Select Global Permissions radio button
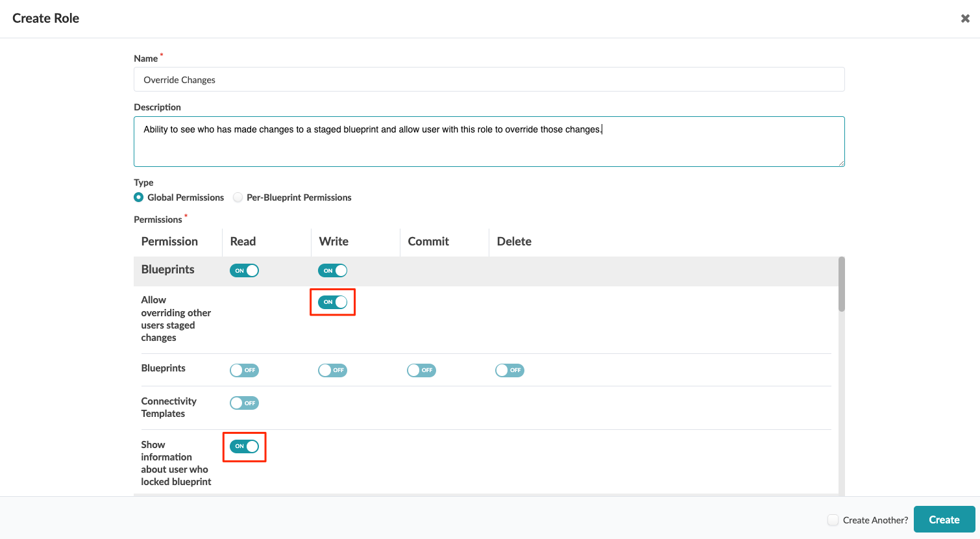 139,197
